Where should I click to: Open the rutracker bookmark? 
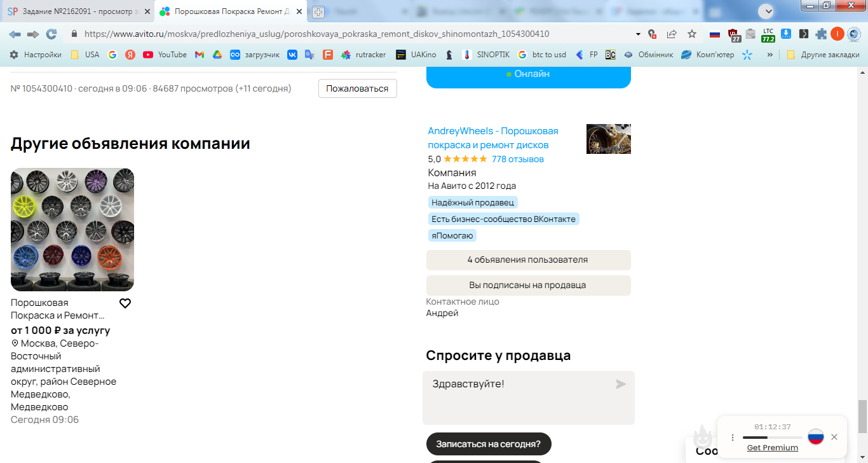coord(363,55)
